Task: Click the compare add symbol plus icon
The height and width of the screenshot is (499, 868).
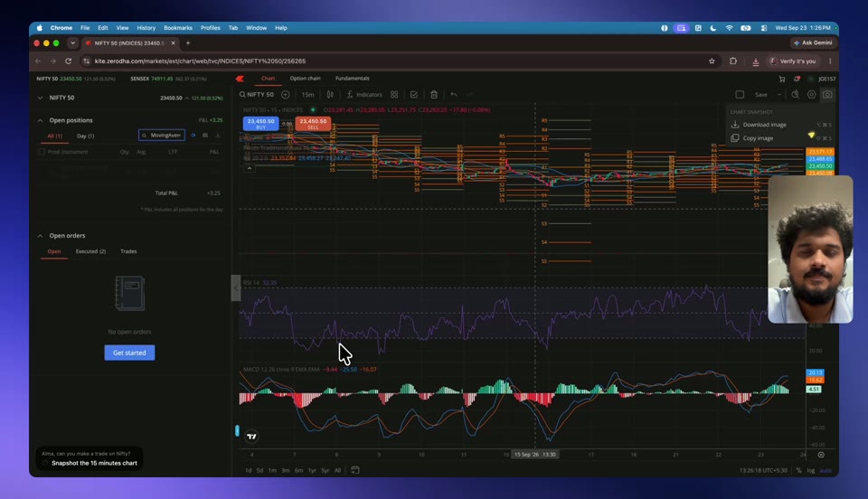Action: pos(285,95)
